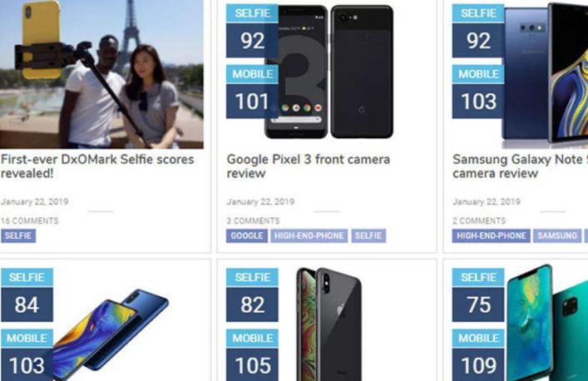Click 'First-ever DxOMark Selfie scores revealed!' headline
The height and width of the screenshot is (381, 588).
[97, 166]
